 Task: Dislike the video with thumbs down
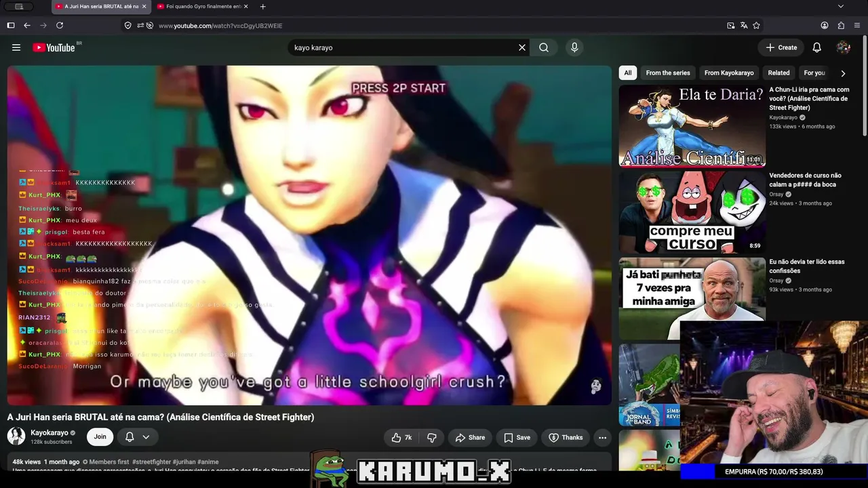[x=432, y=438]
